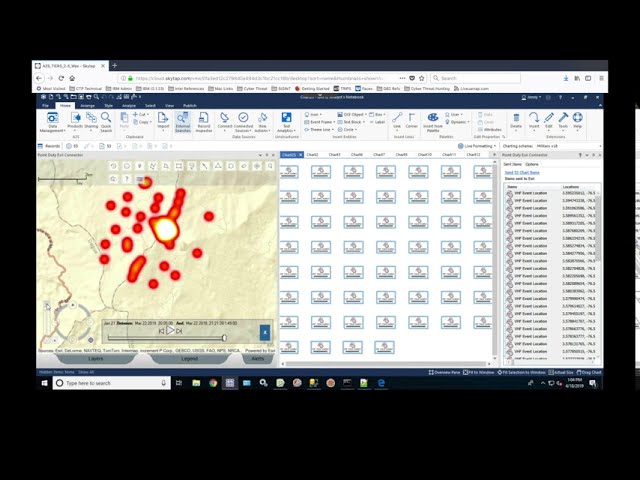Click Actual Size in status bar
The image size is (640, 480).
(560, 372)
